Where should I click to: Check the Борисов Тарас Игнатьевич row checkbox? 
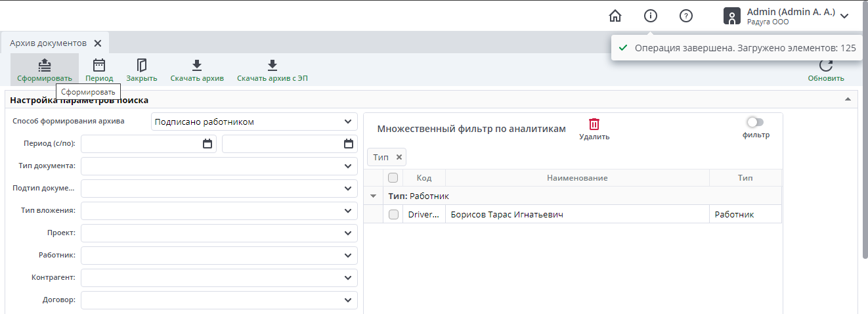pyautogui.click(x=393, y=215)
